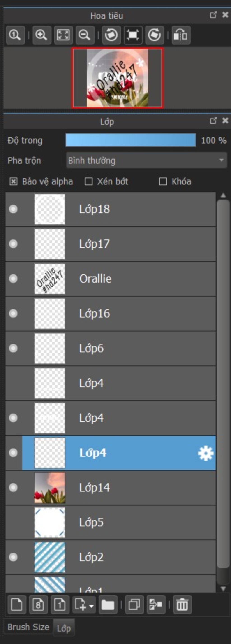231x644 pixels.
Task: Enable the Khóa lock checkbox
Action: 163,181
